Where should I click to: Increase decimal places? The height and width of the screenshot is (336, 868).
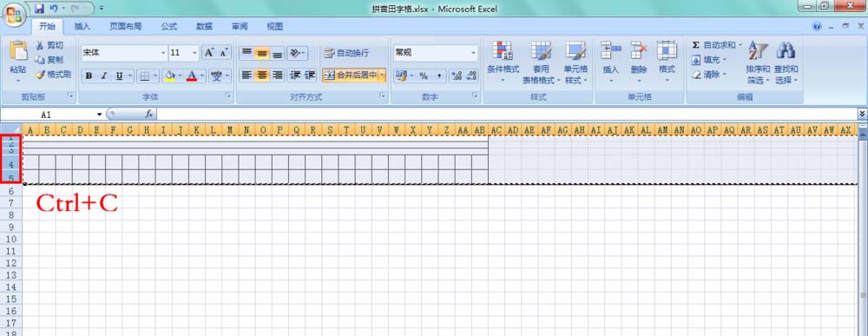click(457, 76)
